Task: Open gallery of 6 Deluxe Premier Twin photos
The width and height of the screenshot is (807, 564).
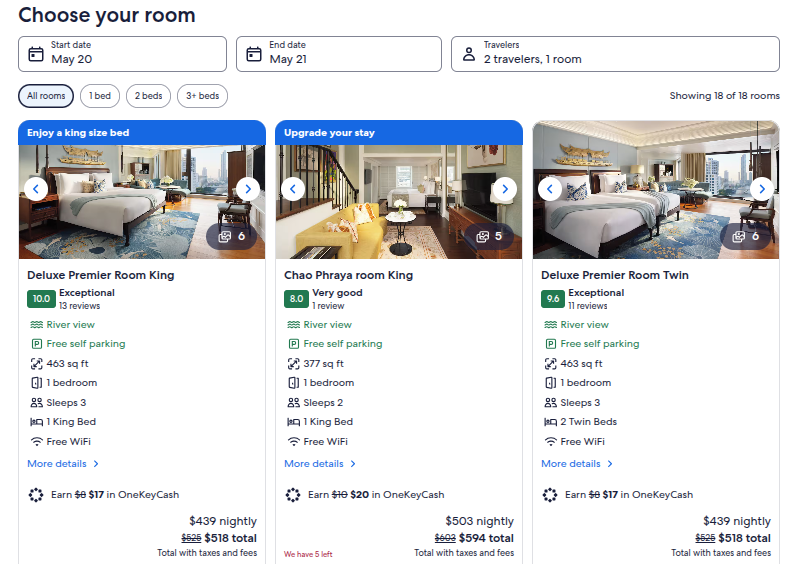Action: 746,236
